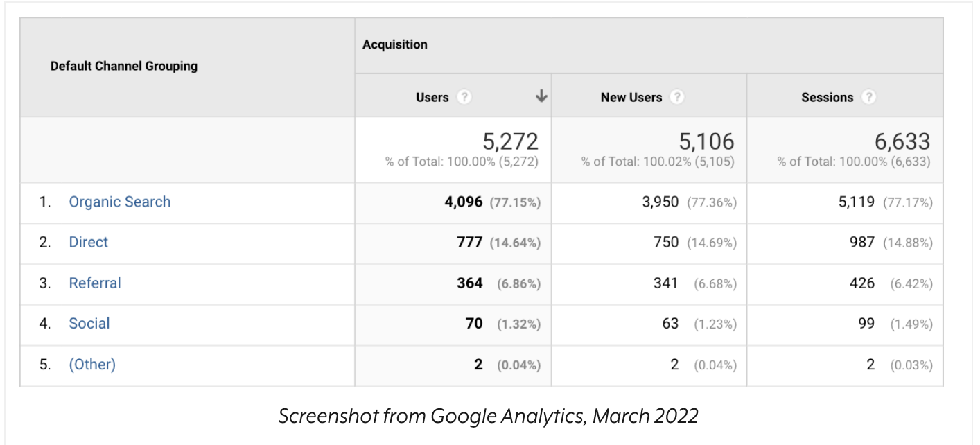Viewport: 980px width, 445px height.
Task: Click Direct sessions value 987
Action: 862,243
